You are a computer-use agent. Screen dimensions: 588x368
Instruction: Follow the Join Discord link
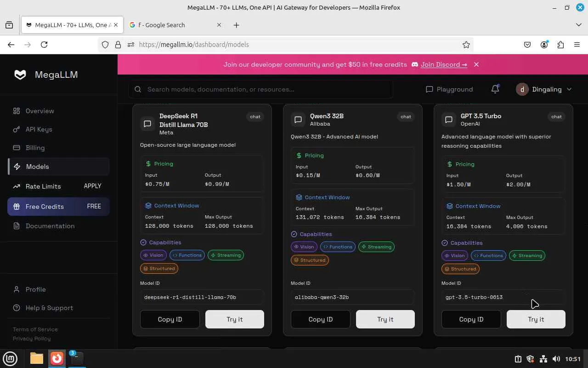click(444, 64)
